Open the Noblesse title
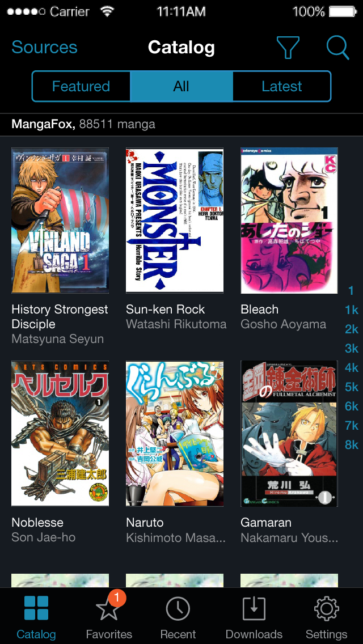 click(37, 523)
